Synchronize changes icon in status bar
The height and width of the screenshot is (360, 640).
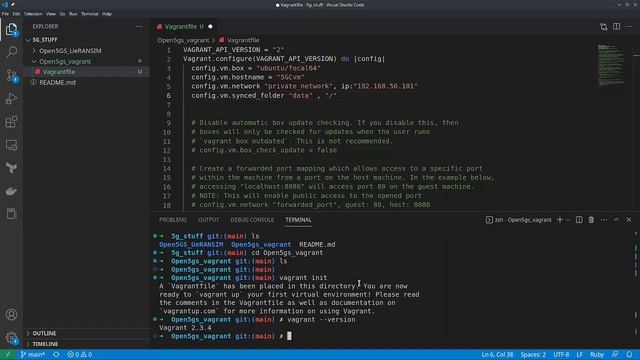(56, 354)
